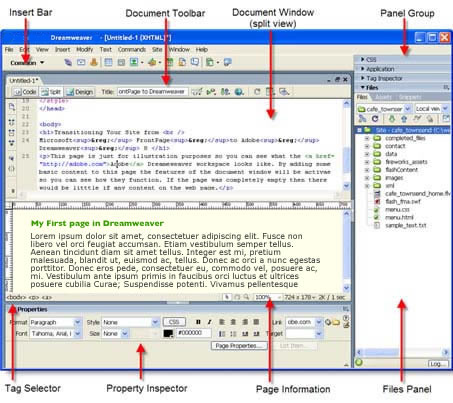453x403 pixels.
Task: Insert a Table using the Insert bar icon
Action: tap(108, 62)
